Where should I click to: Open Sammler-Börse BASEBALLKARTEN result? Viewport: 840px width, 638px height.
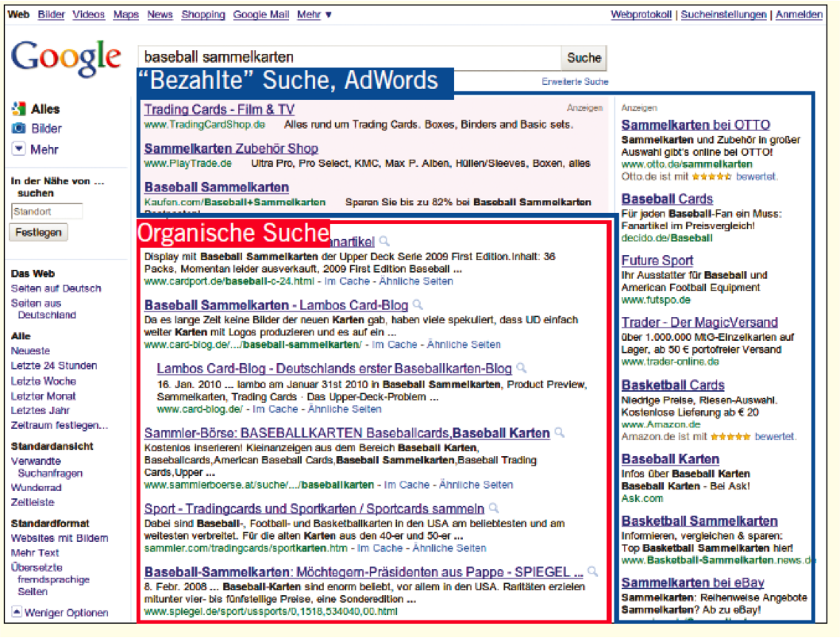click(347, 433)
